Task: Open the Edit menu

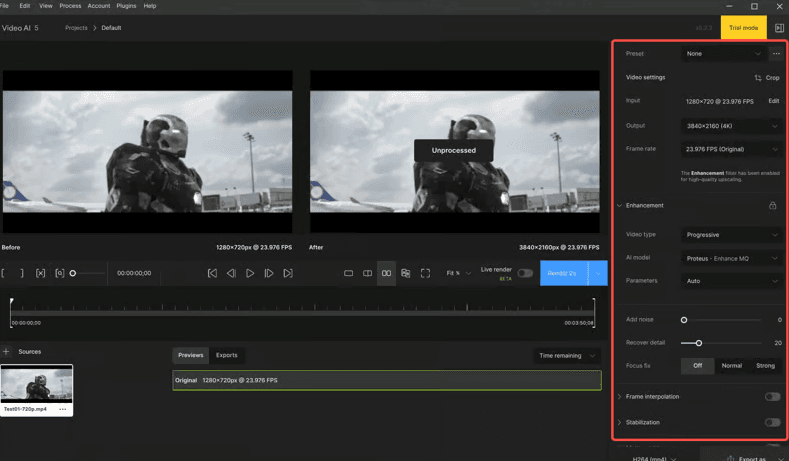Action: point(25,6)
